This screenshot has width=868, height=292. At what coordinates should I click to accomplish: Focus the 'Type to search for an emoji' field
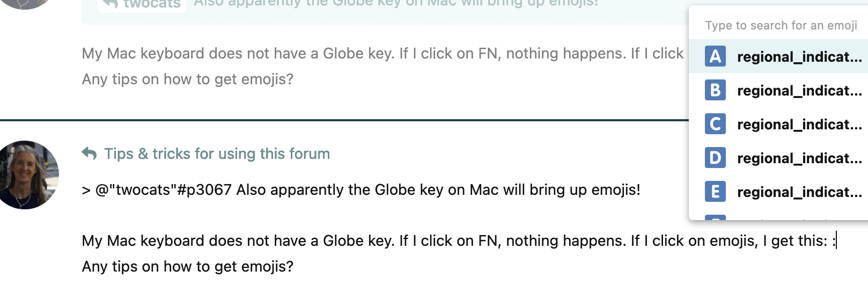[781, 25]
